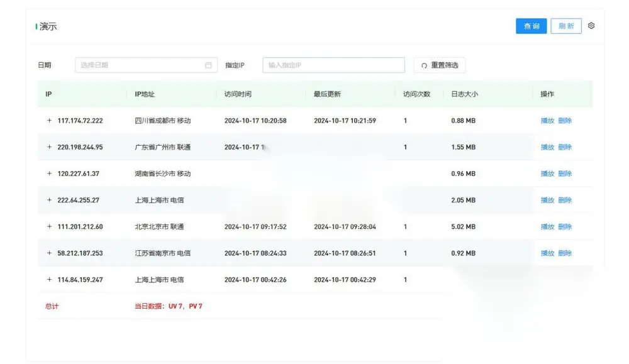Viewport: 629px width, 364px height.
Task: Click 播放 for IP 120.227.61.37
Action: tap(547, 174)
